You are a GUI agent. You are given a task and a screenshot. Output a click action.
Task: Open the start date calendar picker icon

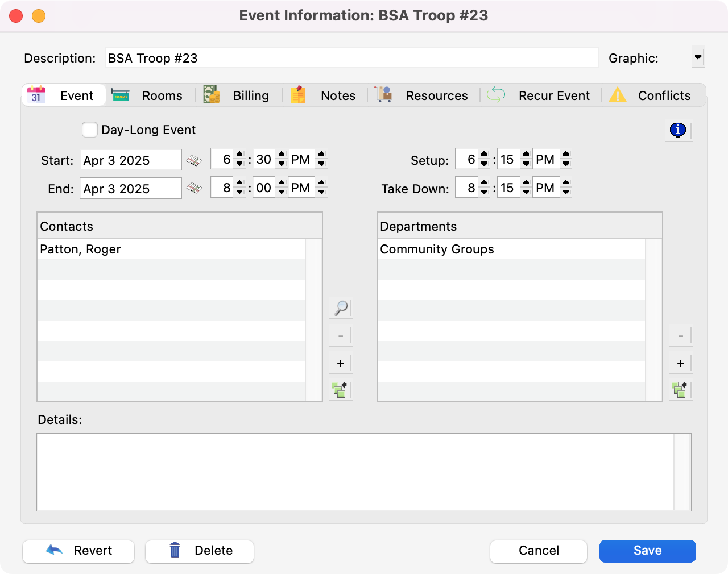click(194, 161)
